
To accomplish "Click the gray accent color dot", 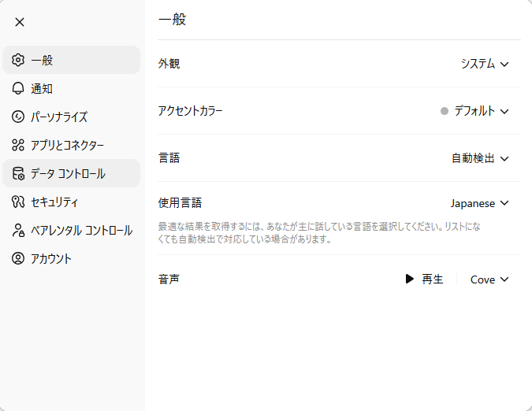I will 445,111.
